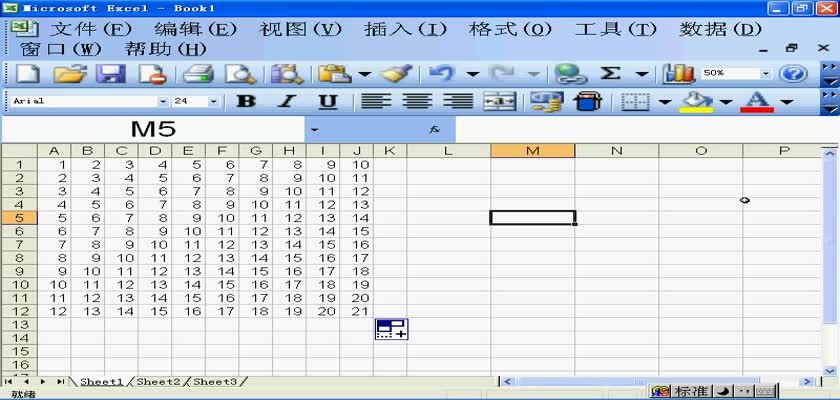Screen dimensions: 840x400
Task: Save the workbook using the floppy disk icon
Action: tap(111, 74)
